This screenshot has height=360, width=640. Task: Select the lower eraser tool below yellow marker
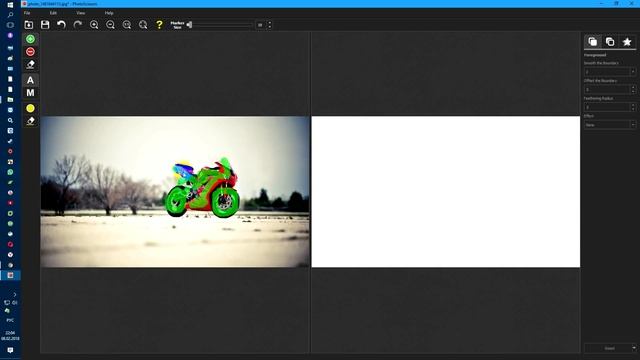30,121
